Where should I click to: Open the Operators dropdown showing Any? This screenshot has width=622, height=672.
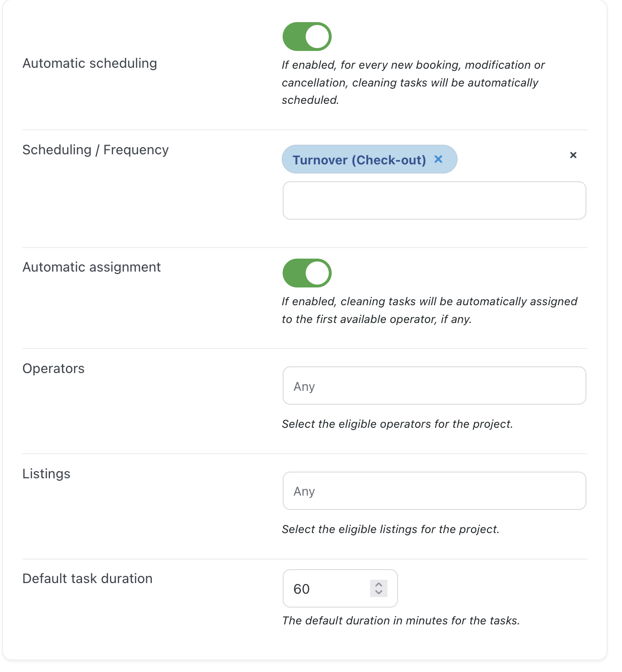[x=435, y=386]
